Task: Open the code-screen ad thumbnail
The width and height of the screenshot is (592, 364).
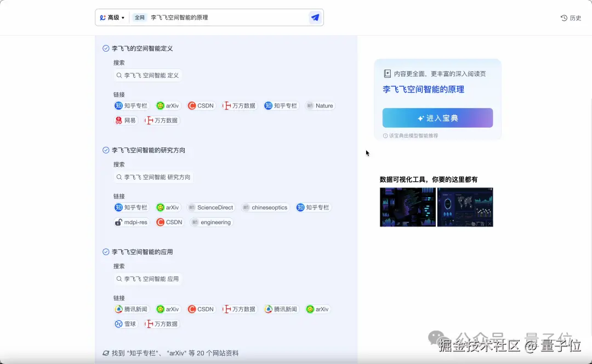Action: 408,207
